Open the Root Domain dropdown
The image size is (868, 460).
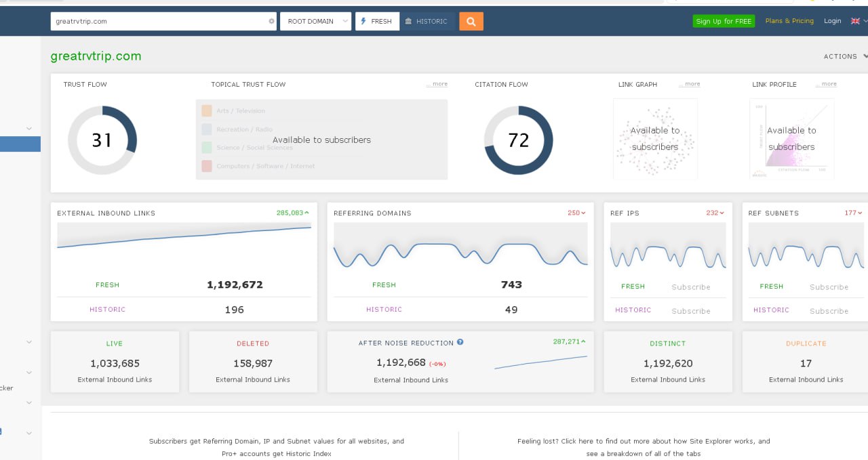point(316,21)
